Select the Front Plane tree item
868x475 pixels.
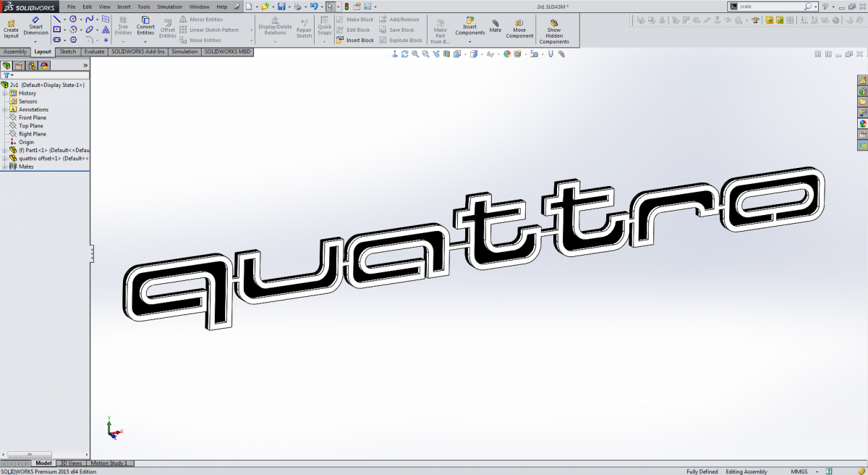click(27, 117)
